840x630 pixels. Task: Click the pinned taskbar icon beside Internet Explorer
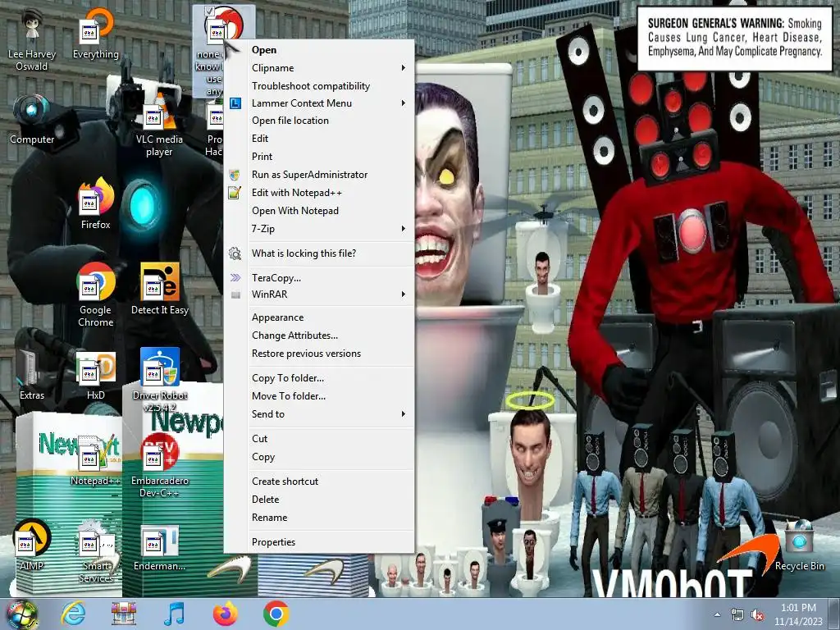pos(124,614)
